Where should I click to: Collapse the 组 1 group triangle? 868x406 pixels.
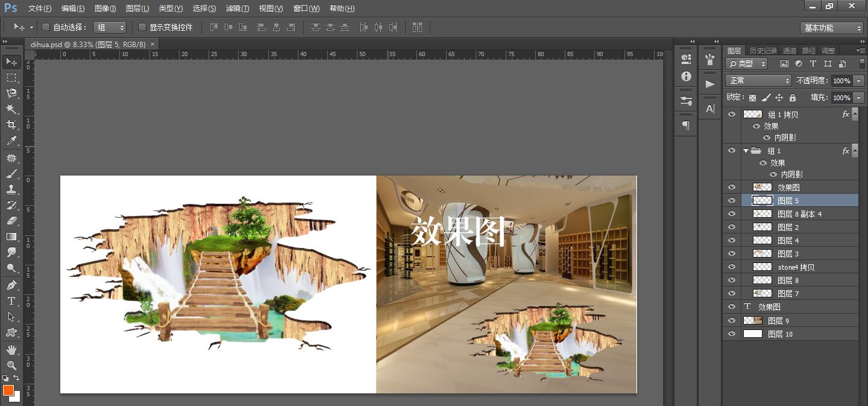(x=746, y=151)
